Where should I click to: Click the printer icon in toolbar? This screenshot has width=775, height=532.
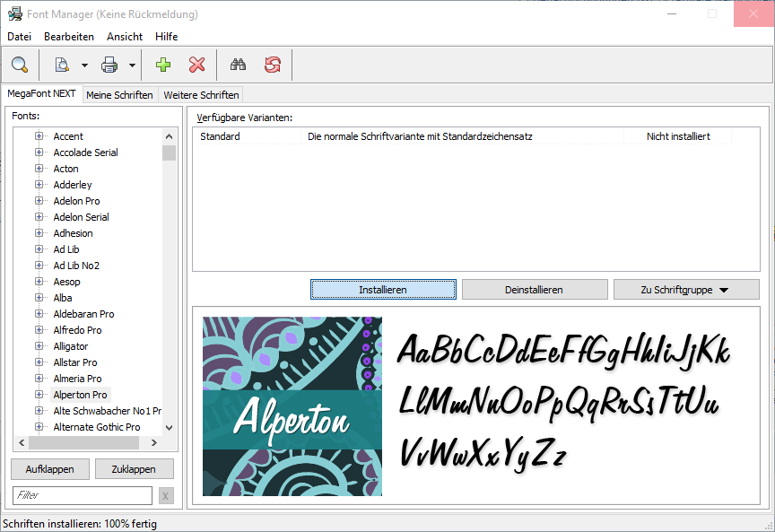(x=109, y=65)
